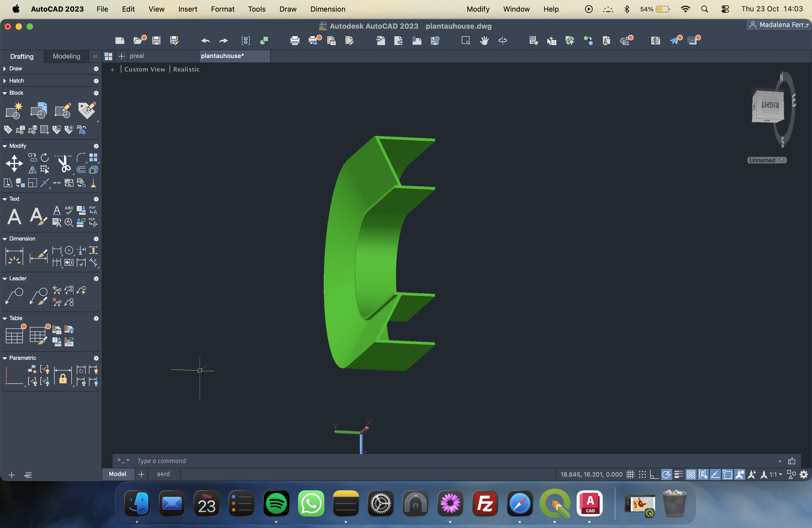Screen dimensions: 812x528
Task: Open the Format menu
Action: [222, 9]
